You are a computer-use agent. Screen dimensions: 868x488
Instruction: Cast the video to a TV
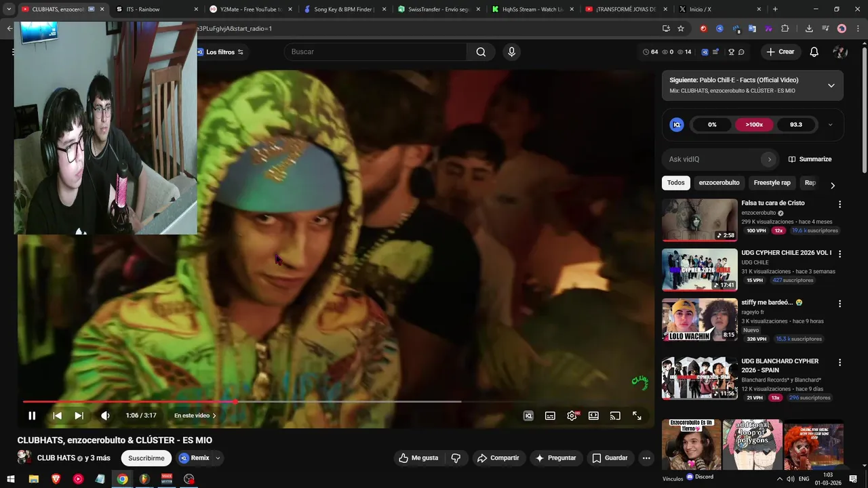coord(615,415)
